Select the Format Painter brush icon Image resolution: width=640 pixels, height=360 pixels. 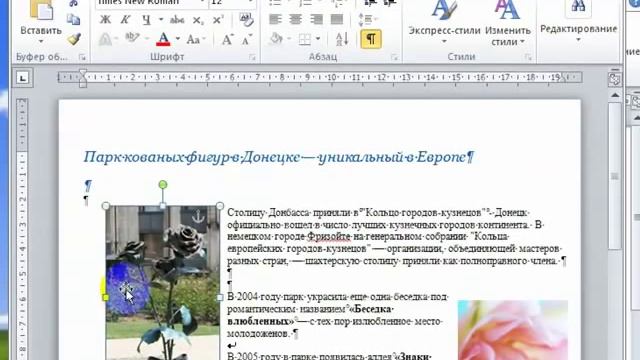click(x=73, y=39)
